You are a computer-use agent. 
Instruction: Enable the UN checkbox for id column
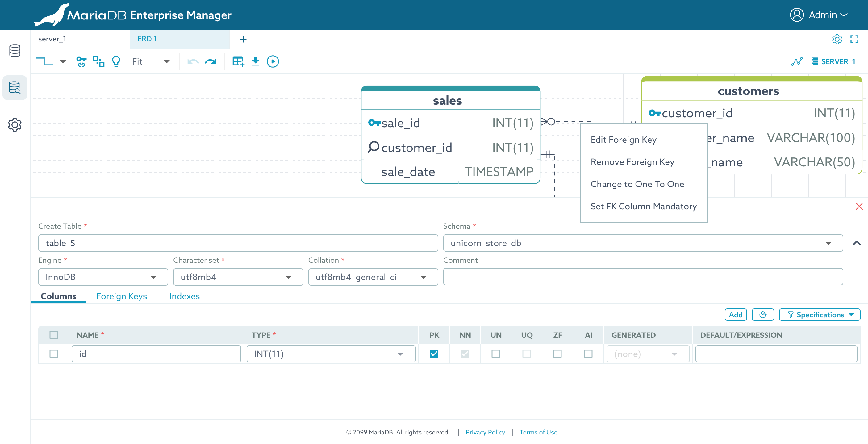(495, 354)
